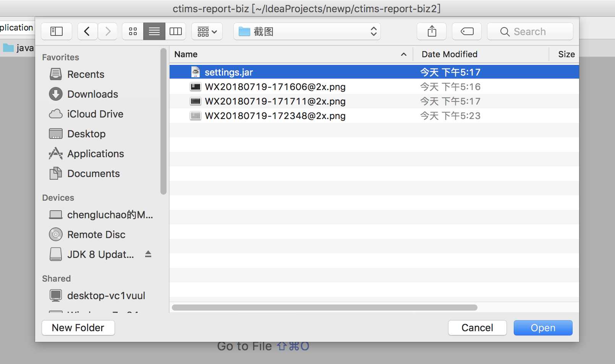
Task: Click the iCloud Drive cloud icon
Action: (x=56, y=114)
